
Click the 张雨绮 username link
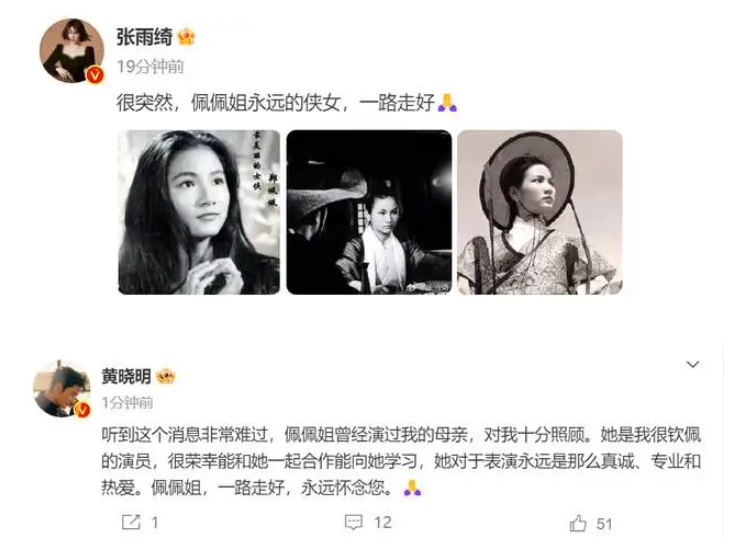click(x=145, y=37)
